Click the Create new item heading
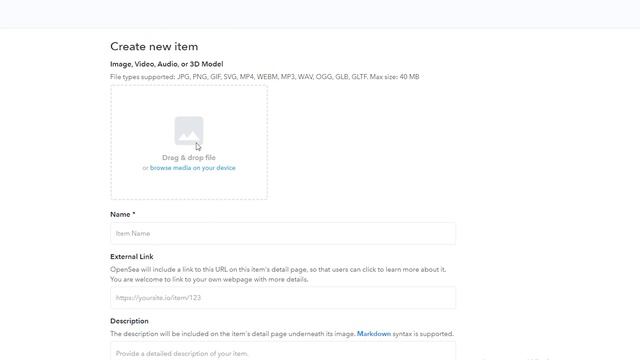The image size is (640, 360). click(x=154, y=47)
